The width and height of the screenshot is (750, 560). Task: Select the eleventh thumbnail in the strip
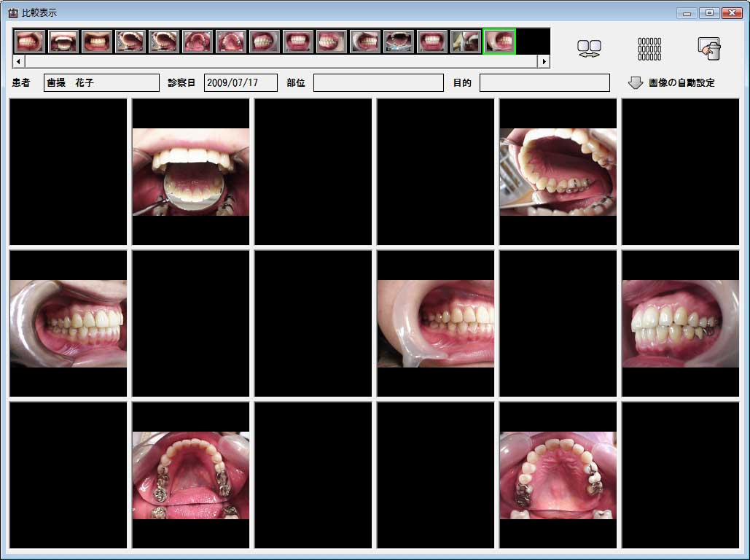coord(364,41)
